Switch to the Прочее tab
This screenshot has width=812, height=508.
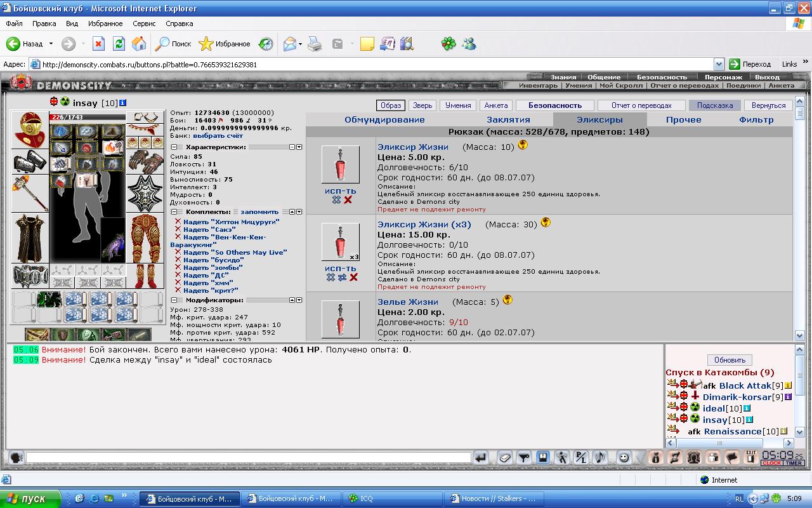[x=683, y=119]
